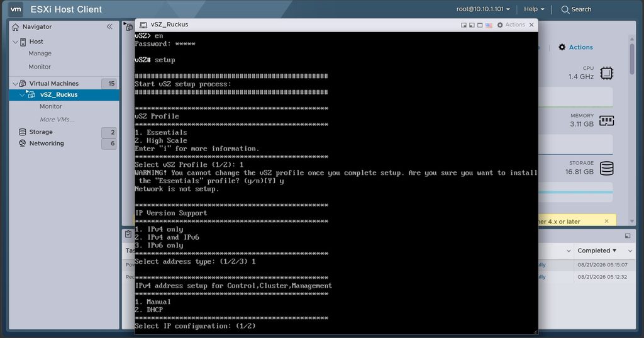Click the '16.81 GB' storage value
This screenshot has width=644, height=338.
click(x=579, y=172)
